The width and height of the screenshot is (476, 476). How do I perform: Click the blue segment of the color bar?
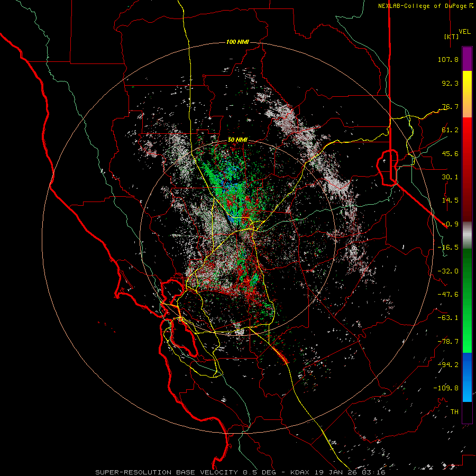467,377
